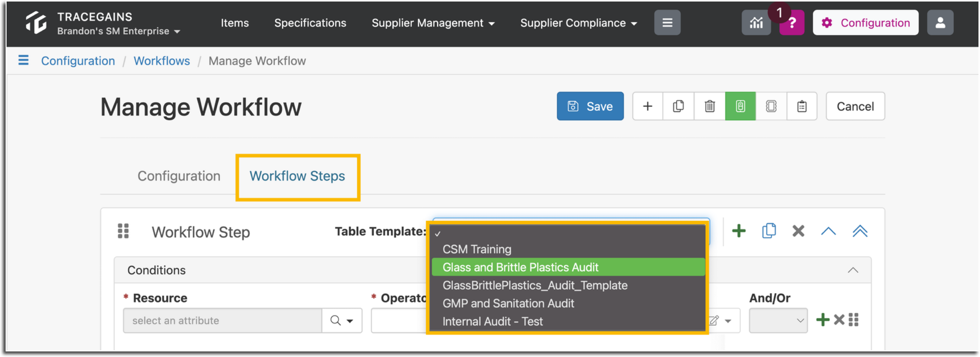Open the Workflows breadcrumb link
Viewport: 980px width, 357px height.
click(161, 61)
